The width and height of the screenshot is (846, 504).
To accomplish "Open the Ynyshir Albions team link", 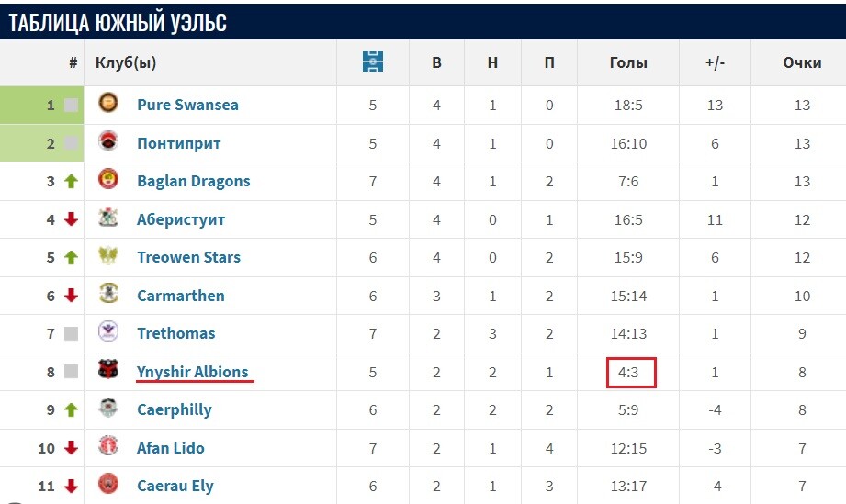I will tap(193, 372).
